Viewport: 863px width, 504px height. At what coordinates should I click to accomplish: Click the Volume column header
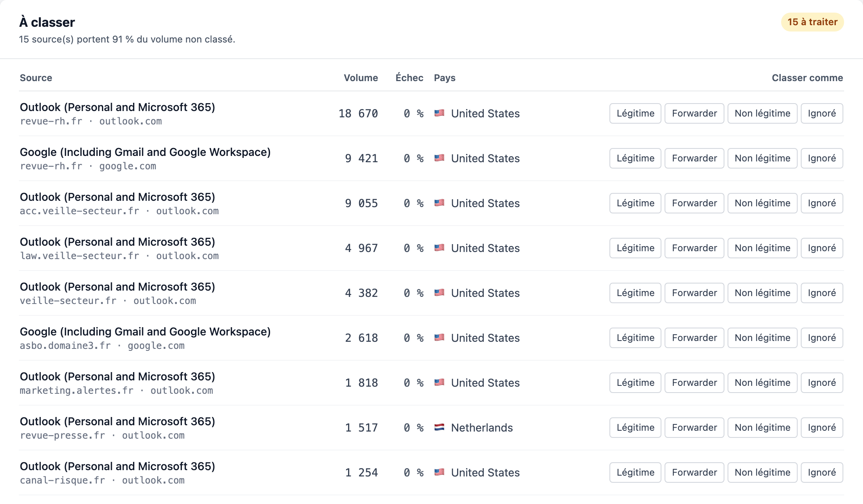[361, 78]
